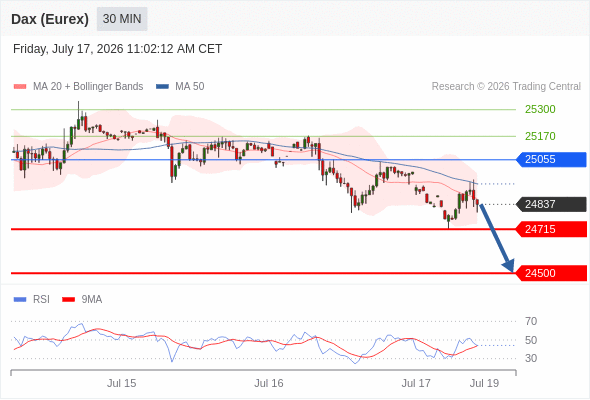The height and width of the screenshot is (400, 590).
Task: Click the Research © 2026 Trading Central credit
Action: pos(506,87)
